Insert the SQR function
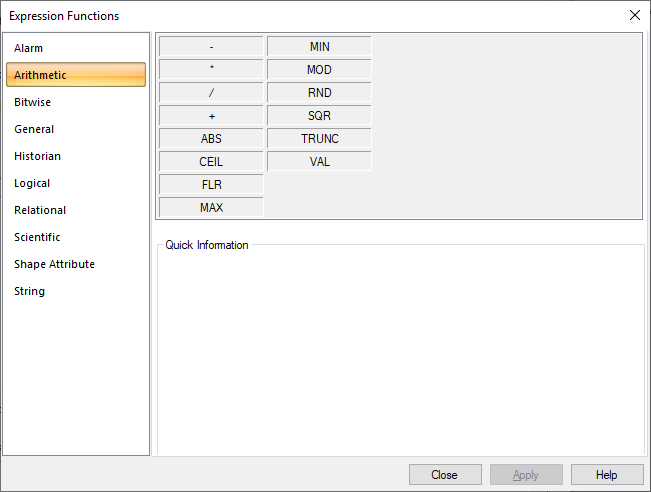Screen dimensions: 651x492 pyautogui.click(x=319, y=115)
